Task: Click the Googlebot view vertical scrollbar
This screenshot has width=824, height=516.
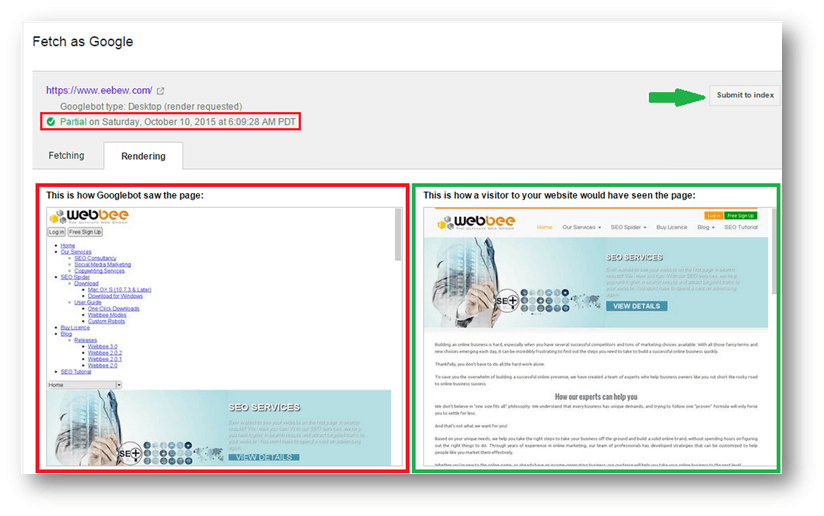Action: point(398,234)
